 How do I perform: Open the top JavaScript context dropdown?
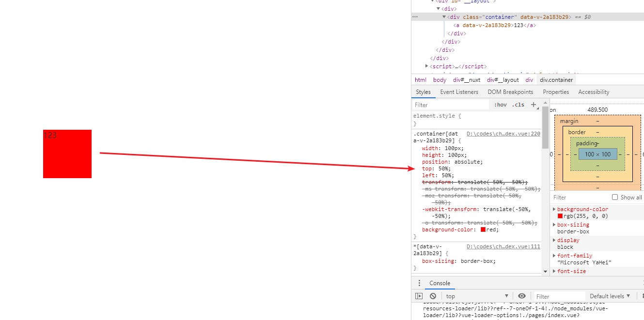tap(477, 296)
